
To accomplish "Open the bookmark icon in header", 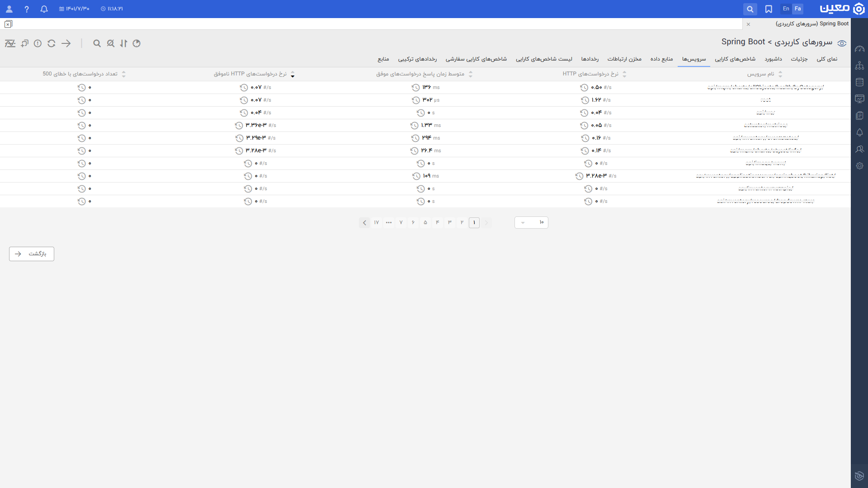I will tap(769, 9).
